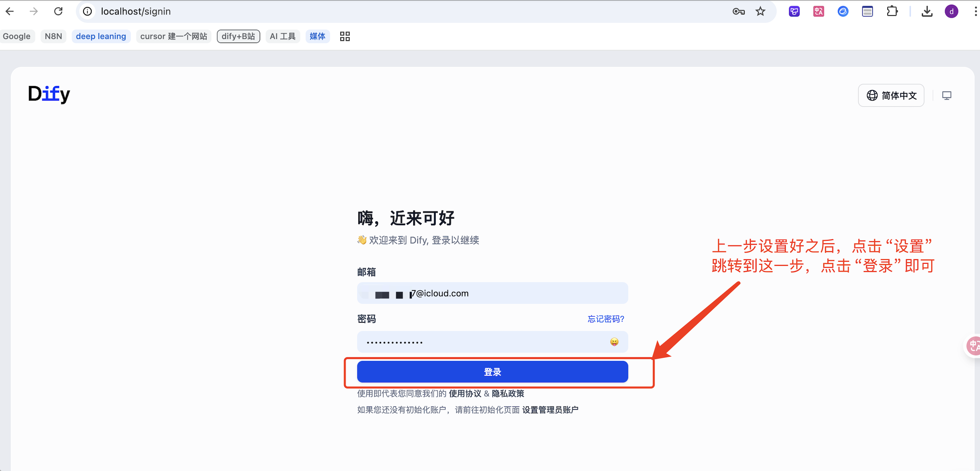980x471 pixels.
Task: Open the window-shaped extension icon
Action: (867, 11)
